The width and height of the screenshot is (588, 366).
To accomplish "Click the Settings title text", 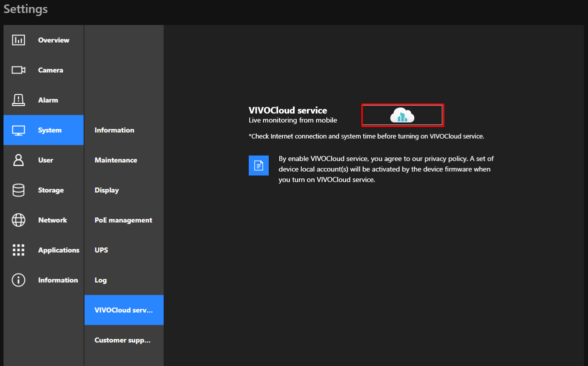I will (x=26, y=8).
